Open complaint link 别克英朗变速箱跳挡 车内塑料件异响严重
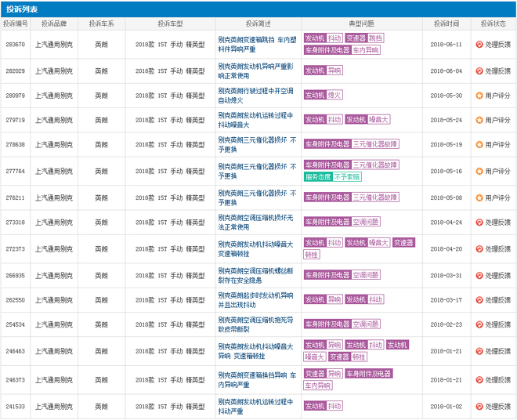 click(257, 45)
